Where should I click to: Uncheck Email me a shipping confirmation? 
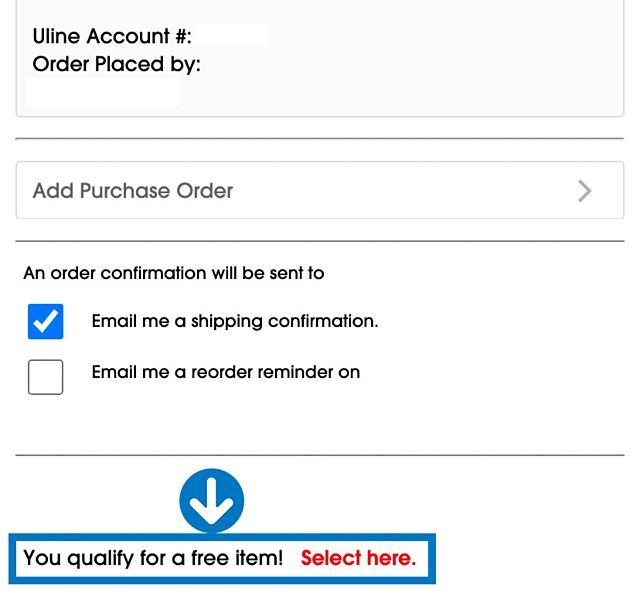pyautogui.click(x=46, y=321)
